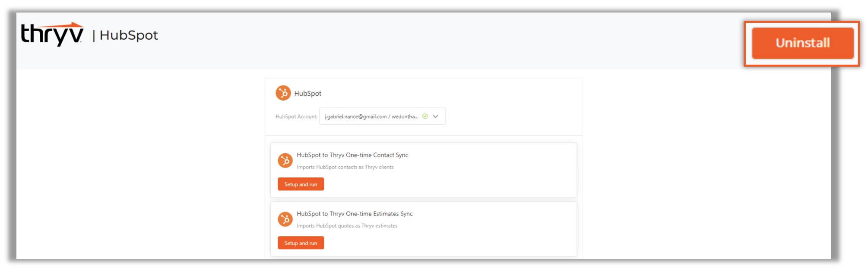Click the Uninstall button
This screenshot has height=272, width=868.
coord(802,43)
